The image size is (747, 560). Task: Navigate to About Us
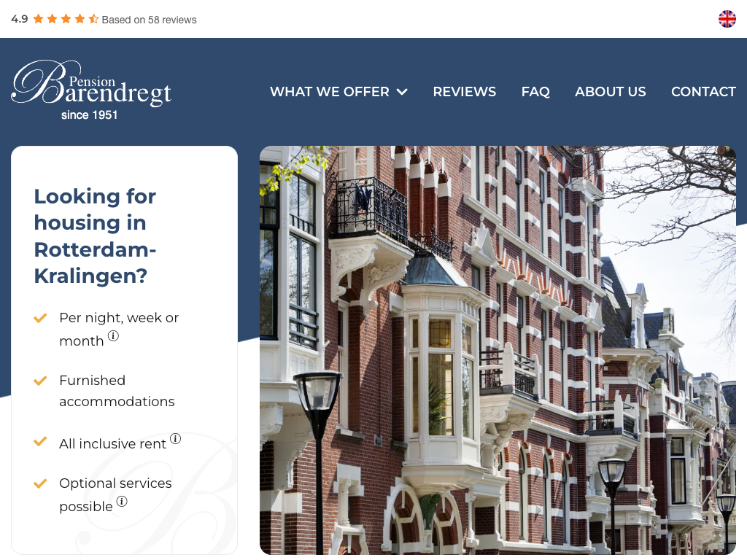coord(611,91)
